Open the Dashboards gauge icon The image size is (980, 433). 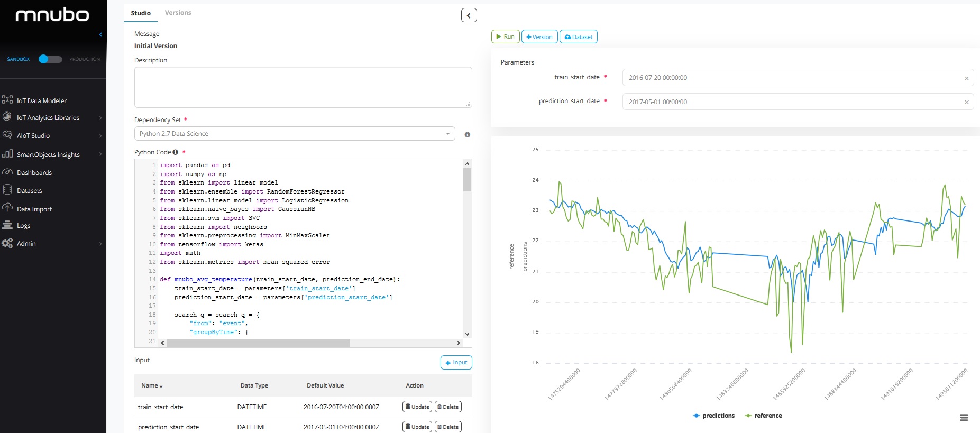(7, 172)
